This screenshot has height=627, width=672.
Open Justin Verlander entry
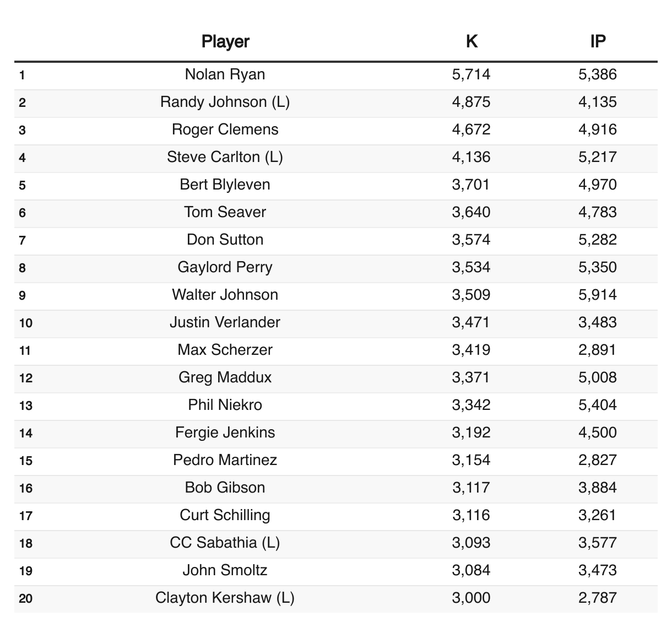tap(225, 322)
